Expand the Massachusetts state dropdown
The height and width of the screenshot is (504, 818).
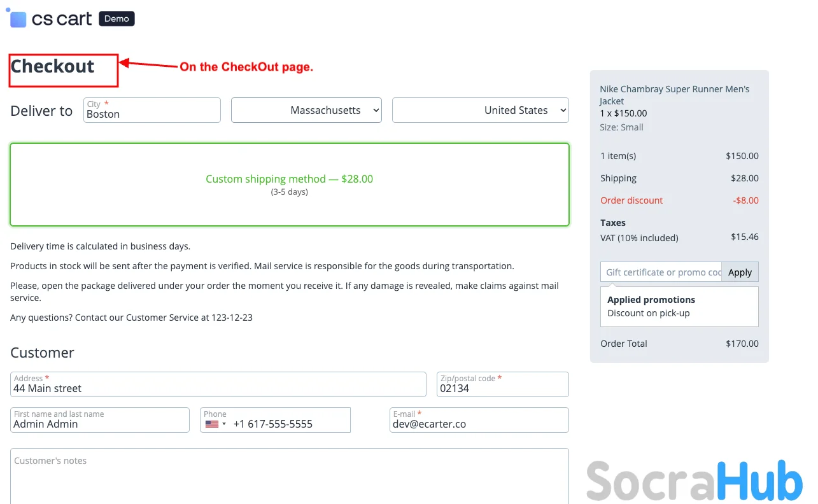[x=306, y=110]
